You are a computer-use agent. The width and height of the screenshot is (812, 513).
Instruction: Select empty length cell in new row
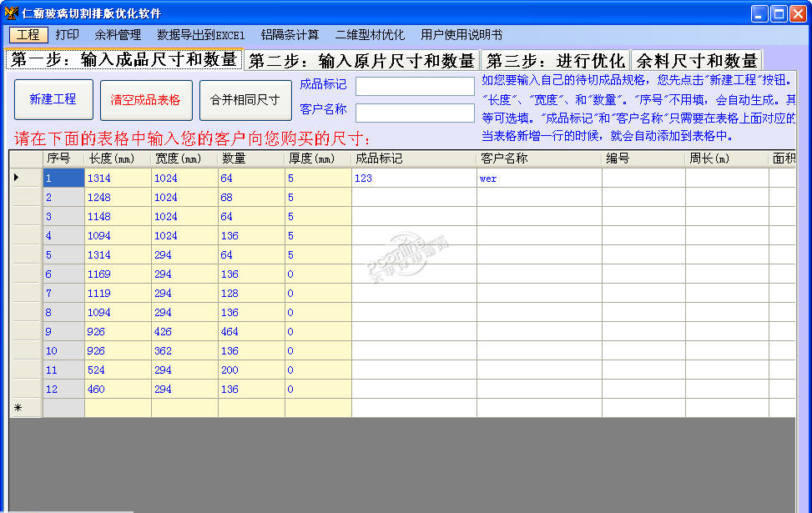tap(118, 408)
